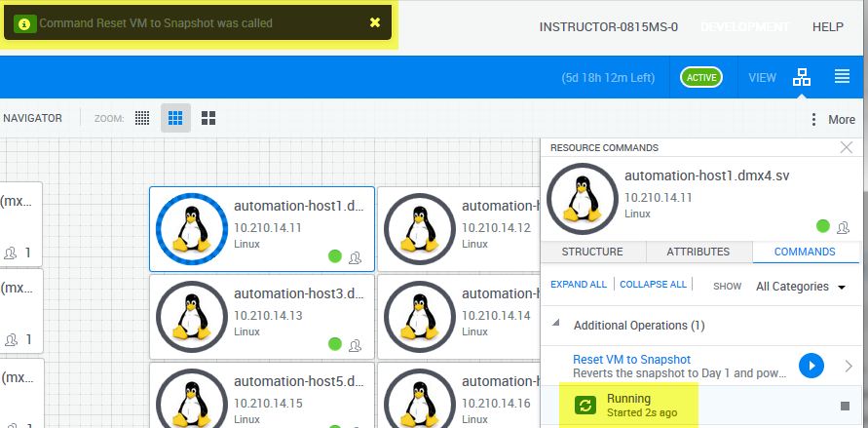The image size is (868, 428).
Task: Click automation-host1.dmx4.sv title in panel
Action: (x=707, y=176)
